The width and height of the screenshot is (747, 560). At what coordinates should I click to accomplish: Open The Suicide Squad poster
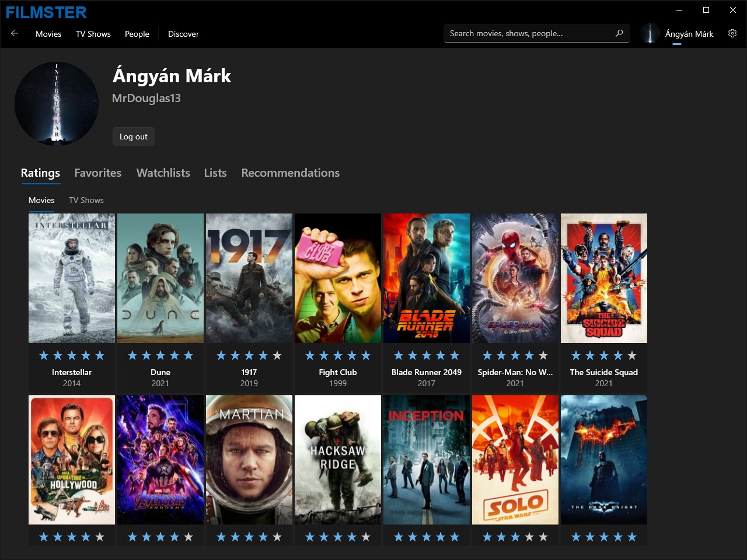(x=604, y=278)
